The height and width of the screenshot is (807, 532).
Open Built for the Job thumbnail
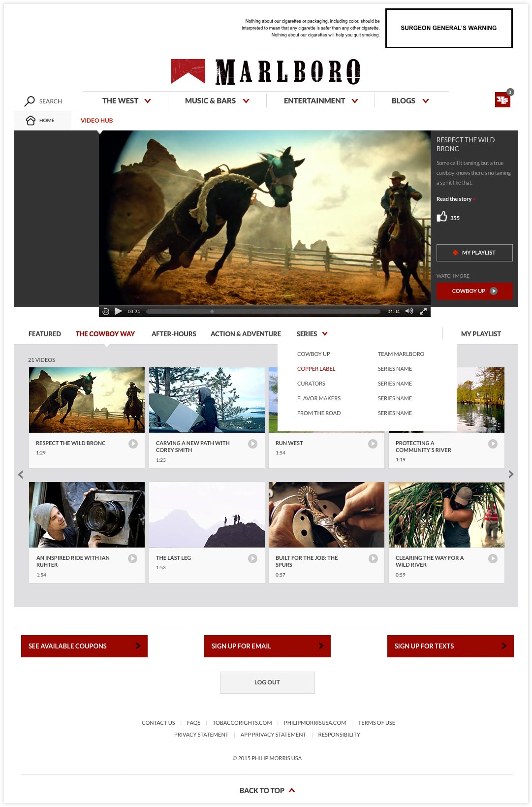pos(326,515)
